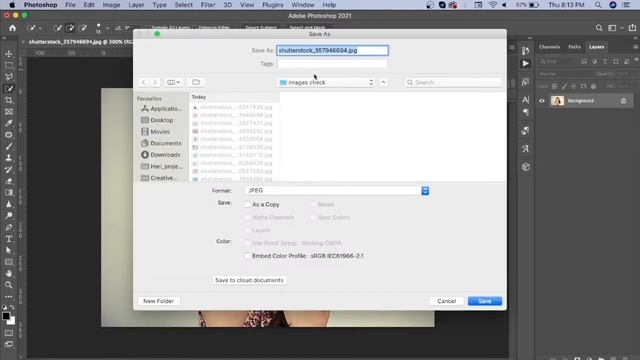Click the New Folder button
Screen dimensions: 640x360
point(158,301)
